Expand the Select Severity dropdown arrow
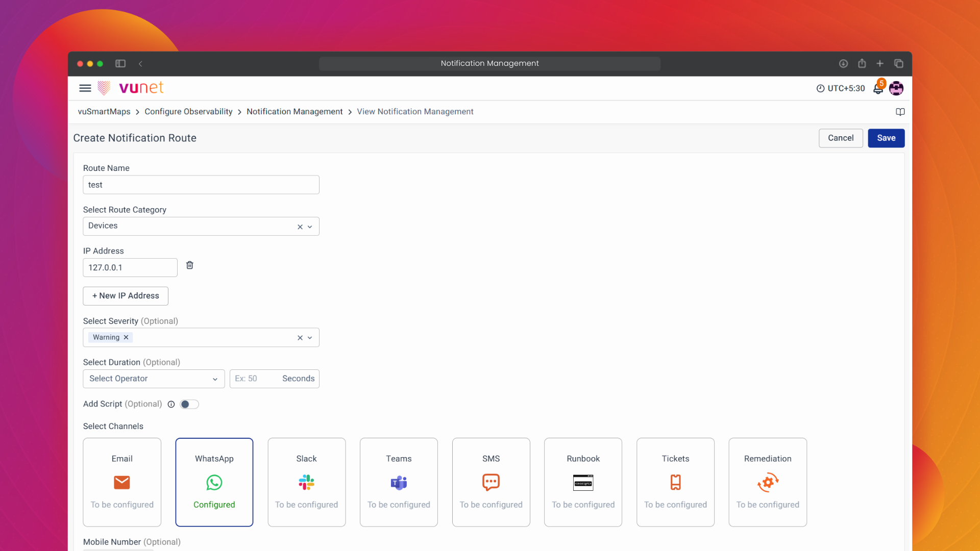 [310, 338]
